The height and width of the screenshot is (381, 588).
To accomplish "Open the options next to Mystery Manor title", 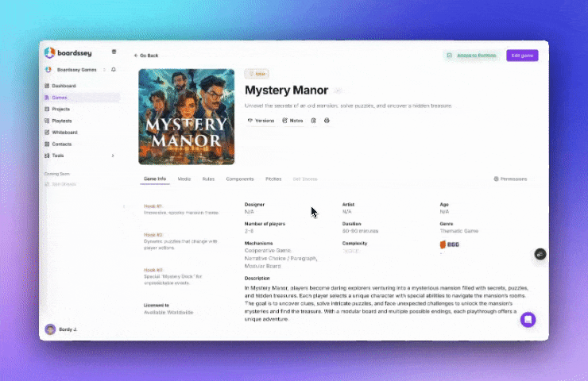I will [x=338, y=90].
